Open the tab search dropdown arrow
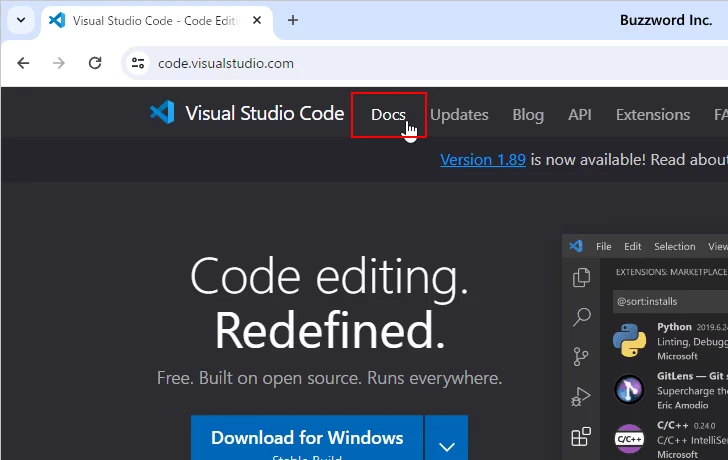 (x=21, y=20)
